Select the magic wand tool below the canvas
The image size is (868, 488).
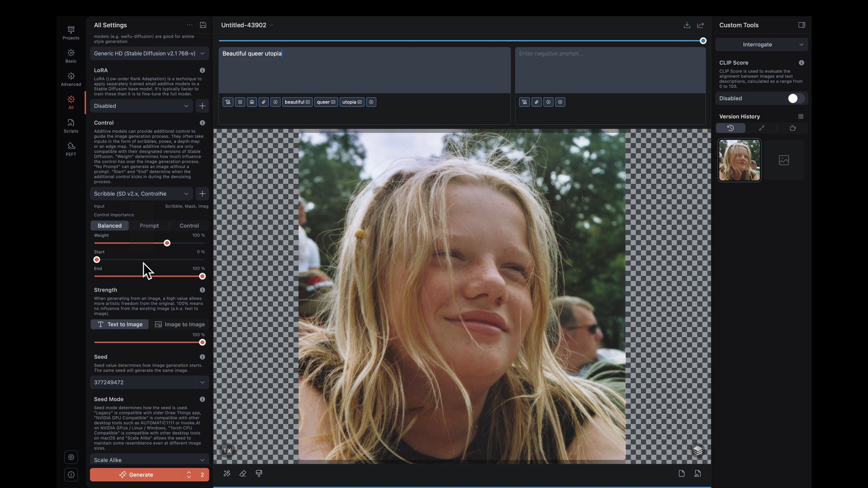click(227, 474)
